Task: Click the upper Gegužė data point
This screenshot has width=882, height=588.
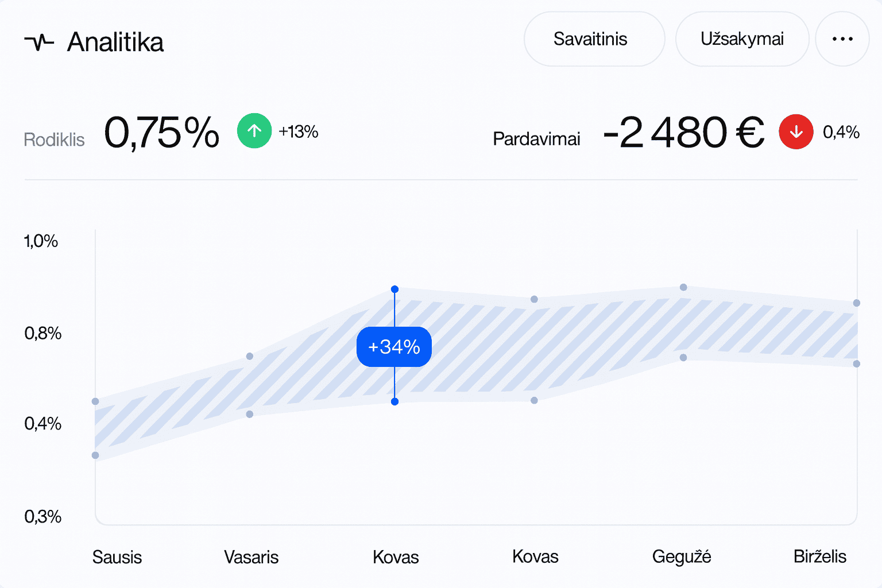Action: pyautogui.click(x=683, y=287)
